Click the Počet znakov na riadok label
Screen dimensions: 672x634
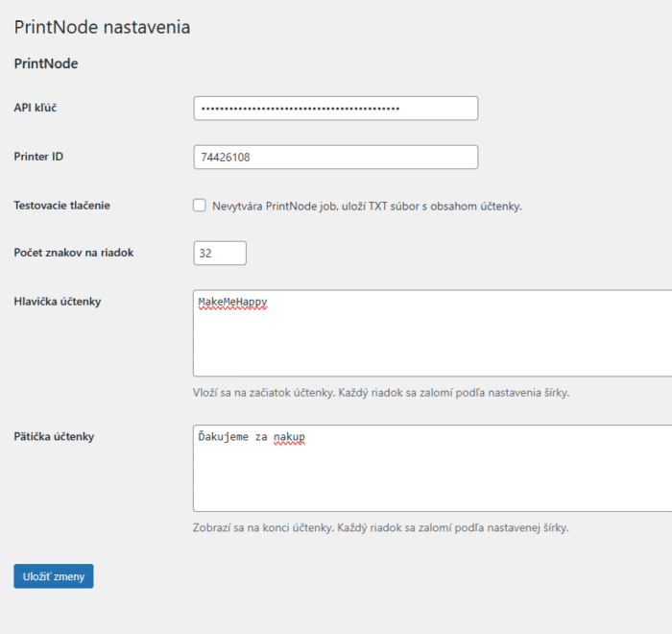click(x=73, y=253)
